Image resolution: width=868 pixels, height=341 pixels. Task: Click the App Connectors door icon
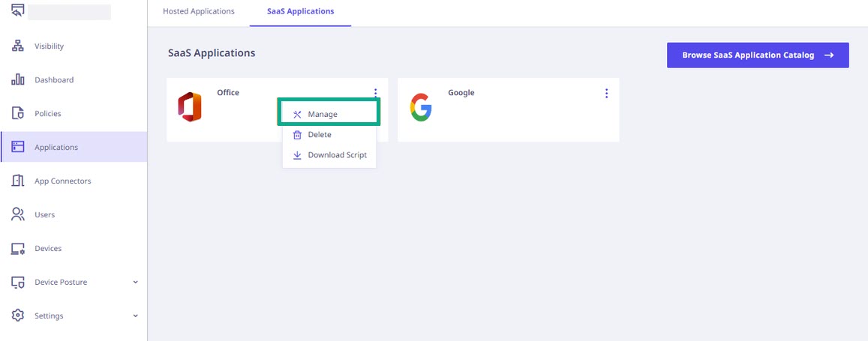pos(18,181)
